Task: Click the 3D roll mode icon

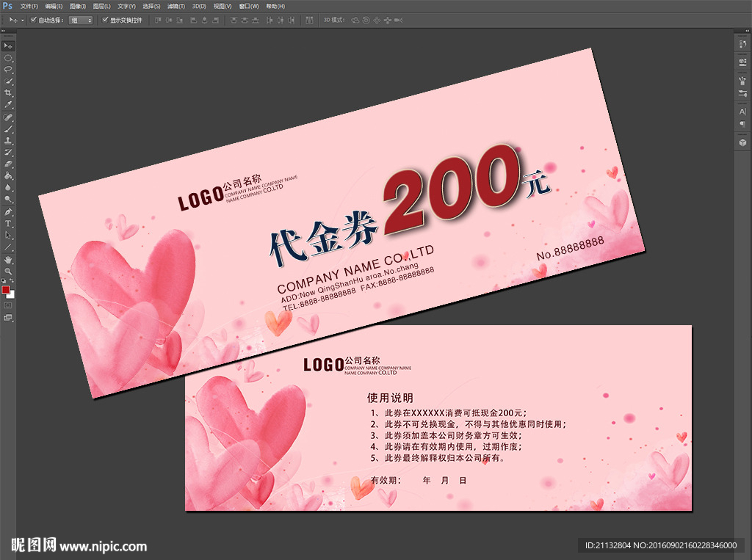Action: point(366,20)
